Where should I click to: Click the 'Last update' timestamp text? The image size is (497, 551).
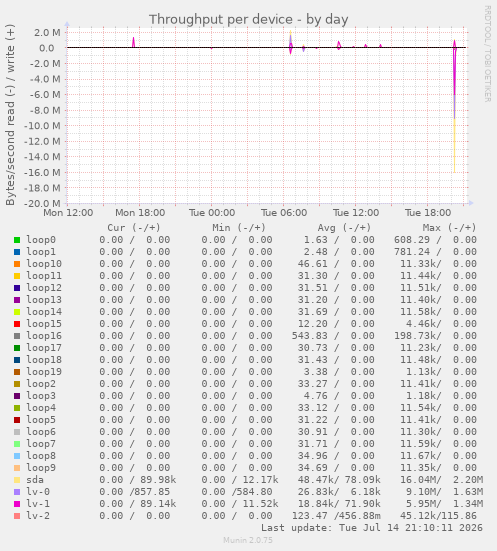(x=372, y=528)
